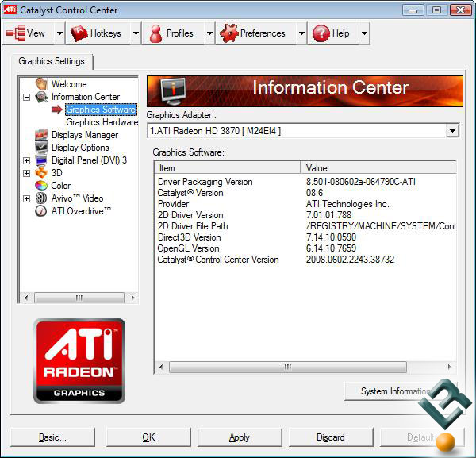
Task: Click the Value column header
Action: 378,168
